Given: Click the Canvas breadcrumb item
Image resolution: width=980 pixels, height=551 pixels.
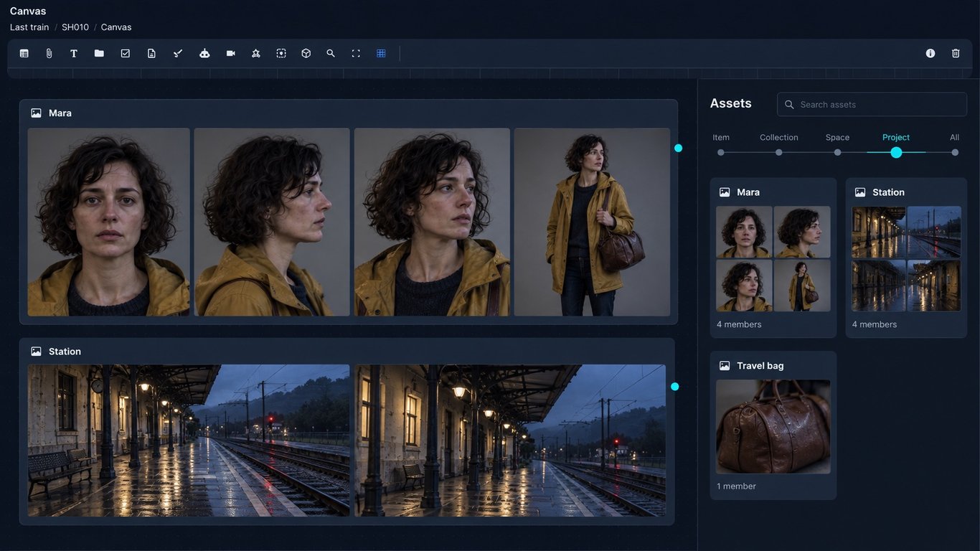Looking at the screenshot, I should coord(116,27).
